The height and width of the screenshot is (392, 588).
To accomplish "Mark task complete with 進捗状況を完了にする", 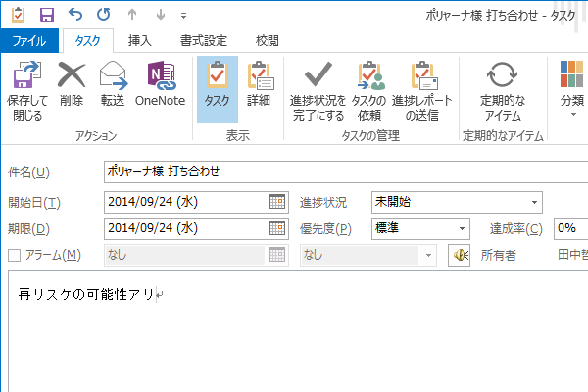I will pyautogui.click(x=318, y=90).
